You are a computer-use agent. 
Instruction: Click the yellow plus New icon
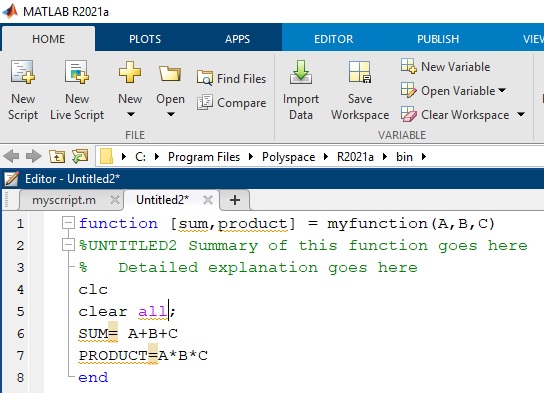[130, 72]
